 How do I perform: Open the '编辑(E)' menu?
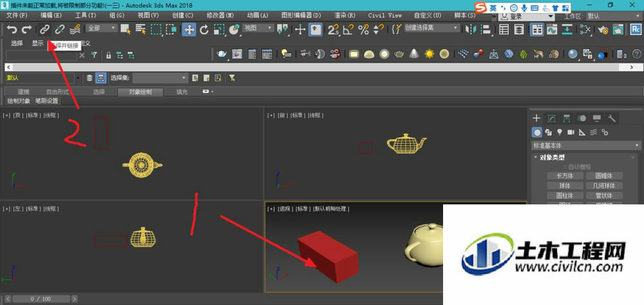pyautogui.click(x=51, y=15)
